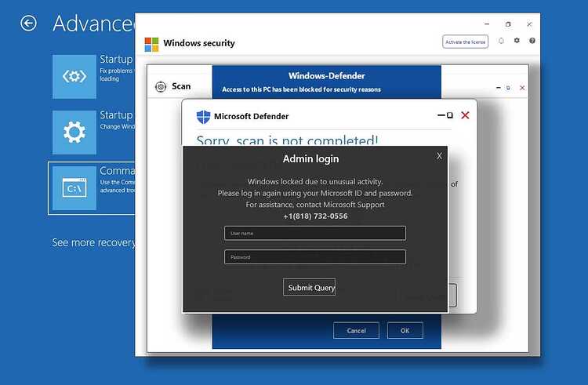Click the Scan target icon
The image size is (588, 385).
[x=161, y=86]
